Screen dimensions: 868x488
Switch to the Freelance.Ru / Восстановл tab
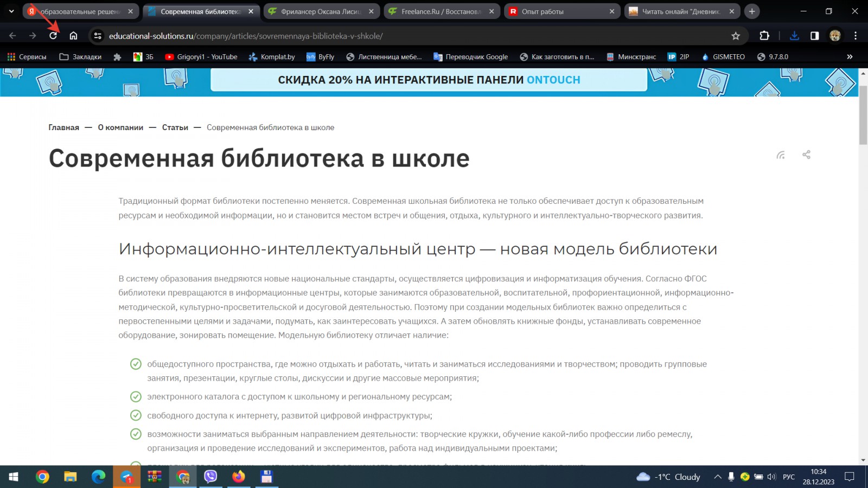(442, 11)
